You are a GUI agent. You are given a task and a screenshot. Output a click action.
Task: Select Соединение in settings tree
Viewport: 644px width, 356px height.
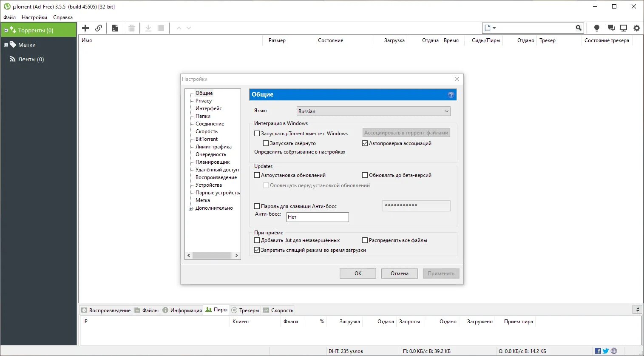coord(210,124)
